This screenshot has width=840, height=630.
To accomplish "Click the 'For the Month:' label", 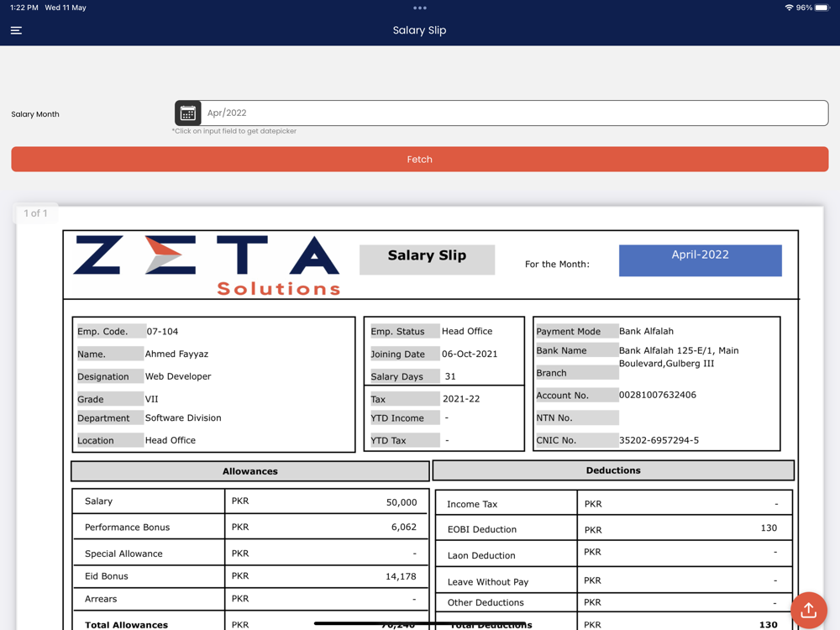I will [557, 264].
